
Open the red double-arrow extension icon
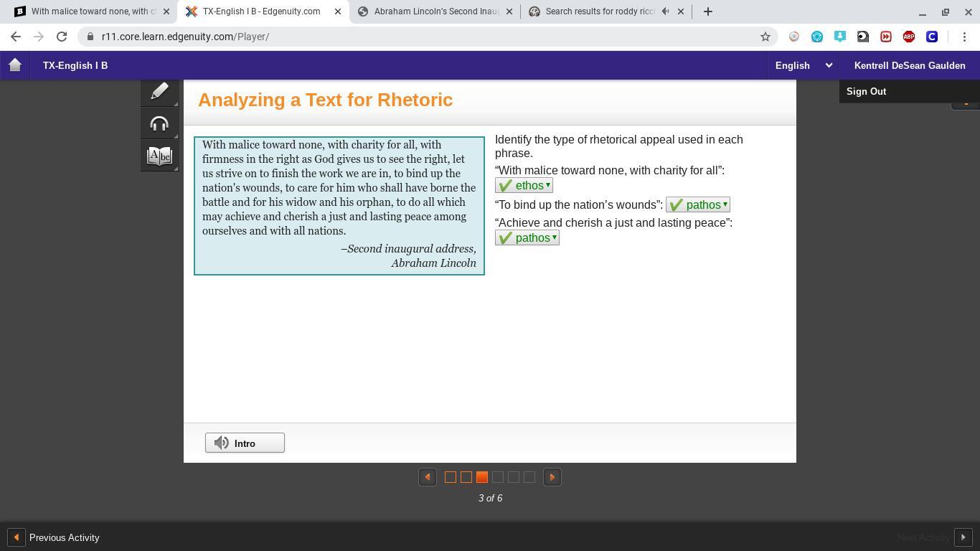coord(886,37)
